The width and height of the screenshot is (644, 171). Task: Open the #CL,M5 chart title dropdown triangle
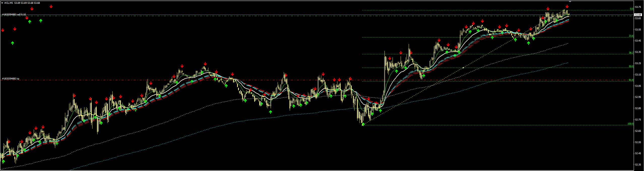[x=2, y=3]
